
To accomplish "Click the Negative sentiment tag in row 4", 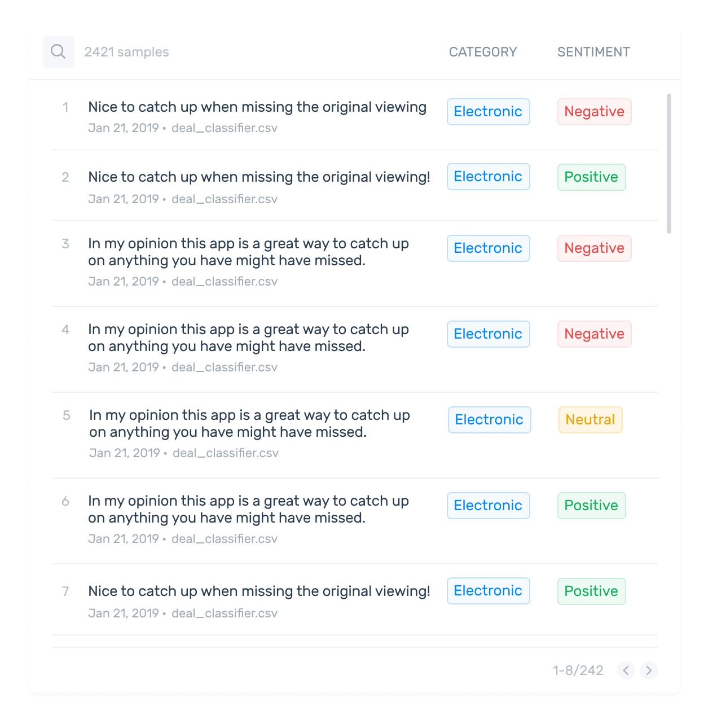I will [x=594, y=334].
